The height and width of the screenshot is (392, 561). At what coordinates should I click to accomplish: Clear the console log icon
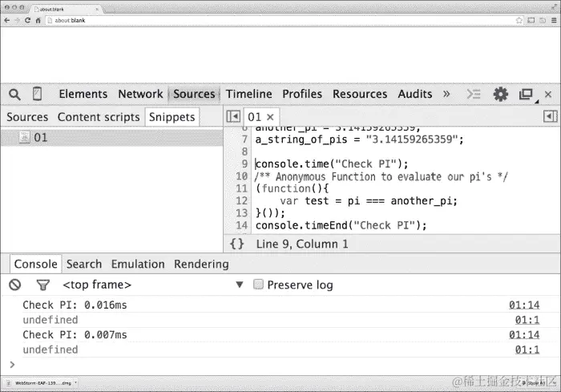(15, 285)
